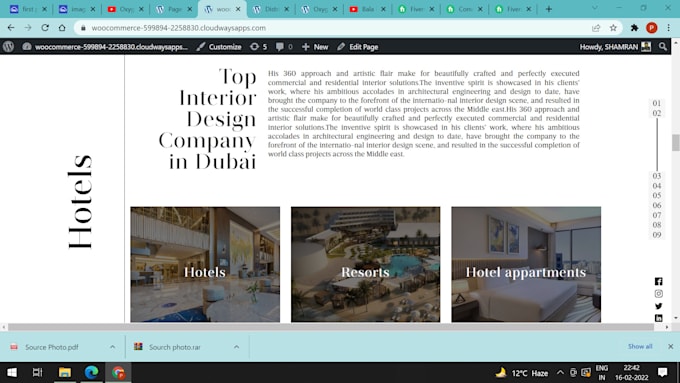Open the Instagram social icon
Screen dimensions: 680x383
point(658,294)
